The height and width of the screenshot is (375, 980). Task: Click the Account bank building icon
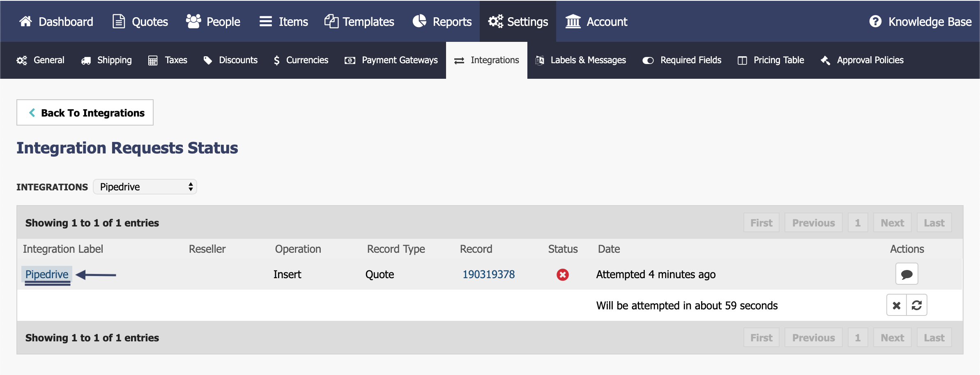pos(573,21)
